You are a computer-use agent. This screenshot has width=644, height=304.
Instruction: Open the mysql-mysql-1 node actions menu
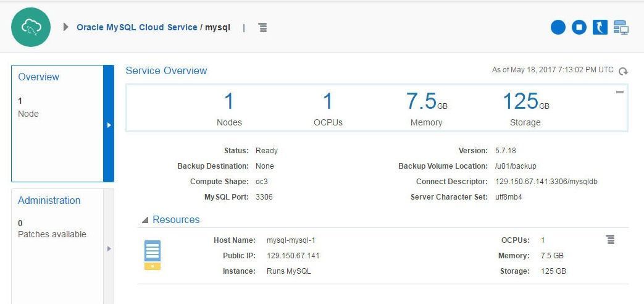click(x=611, y=240)
